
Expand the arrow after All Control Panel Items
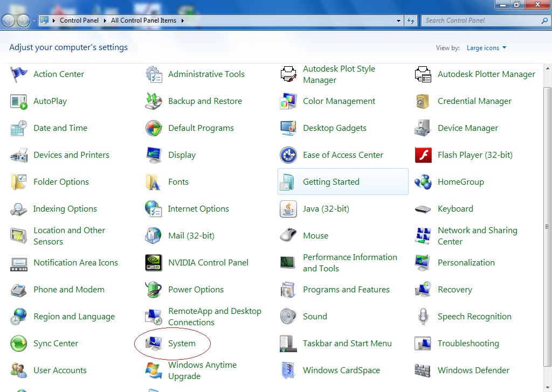[182, 20]
